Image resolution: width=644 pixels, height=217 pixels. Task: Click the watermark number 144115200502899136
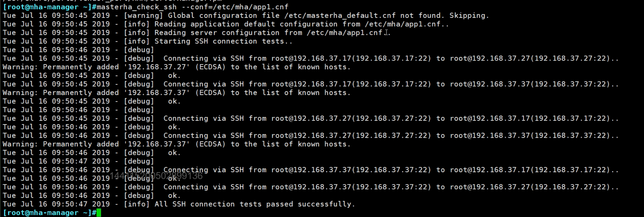tap(156, 176)
